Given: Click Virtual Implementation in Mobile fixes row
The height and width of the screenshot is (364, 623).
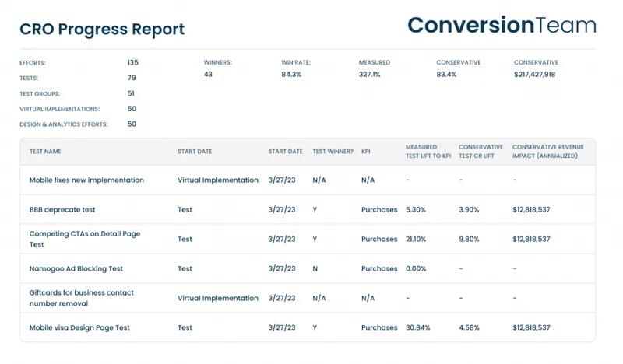Looking at the screenshot, I should (x=218, y=180).
